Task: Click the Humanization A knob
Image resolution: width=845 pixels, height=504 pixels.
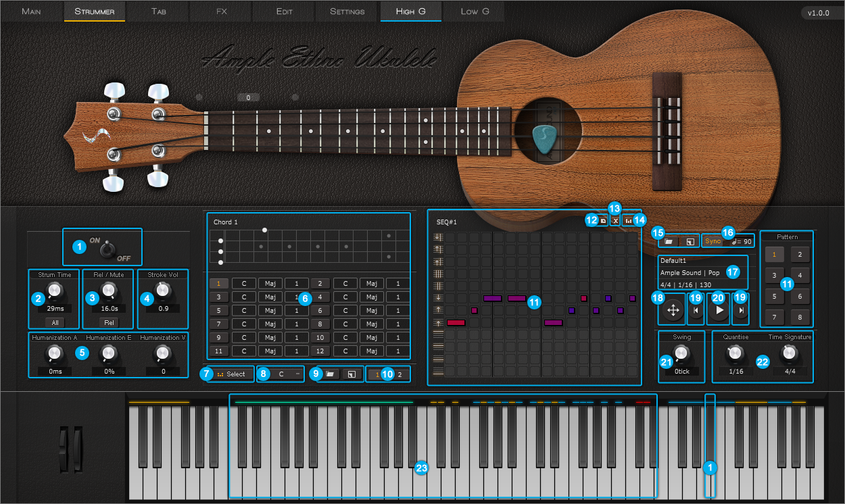Action: click(55, 353)
